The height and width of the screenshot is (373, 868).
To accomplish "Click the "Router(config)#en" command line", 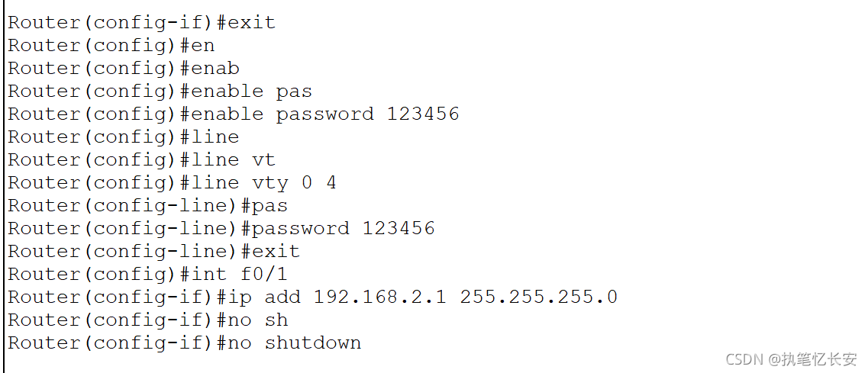I will [x=111, y=45].
